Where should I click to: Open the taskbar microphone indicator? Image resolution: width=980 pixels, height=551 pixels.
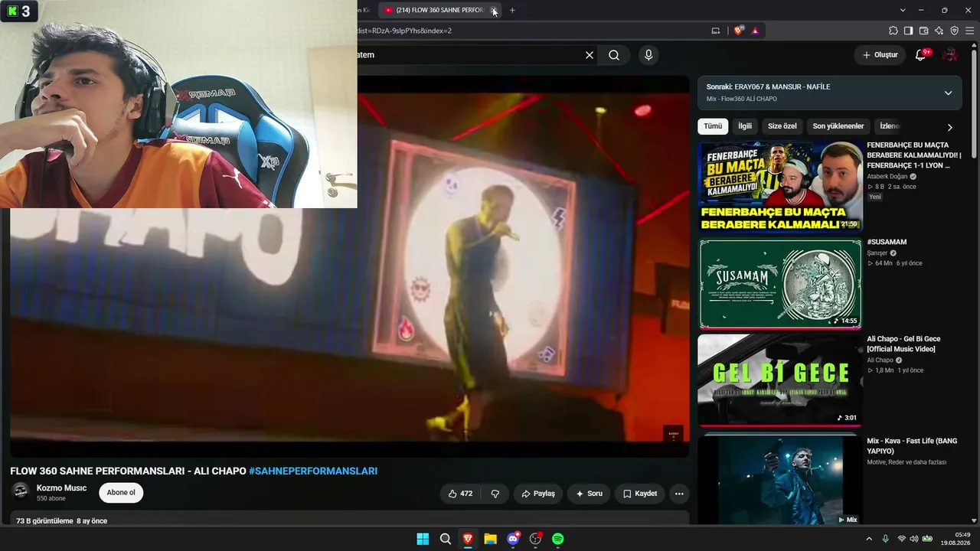pos(886,539)
